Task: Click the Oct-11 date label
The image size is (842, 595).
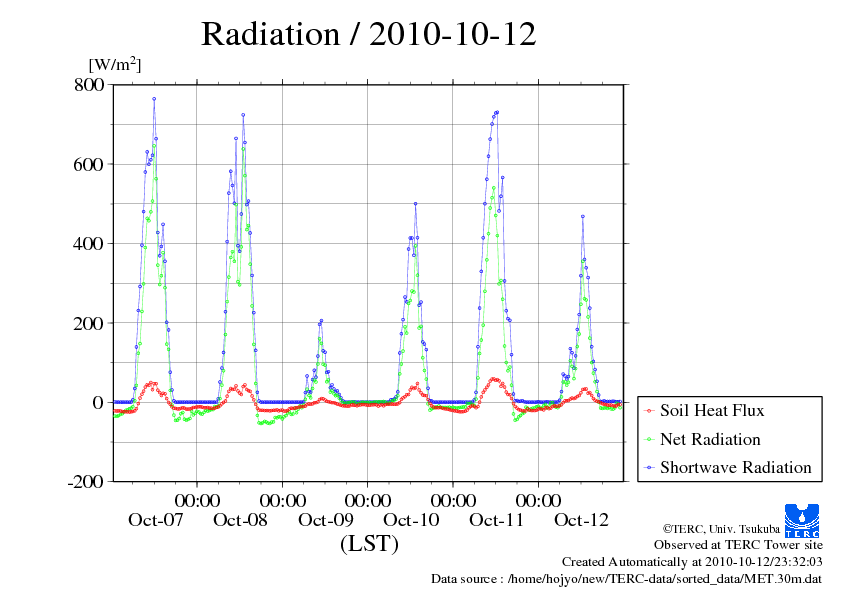Action: (496, 520)
